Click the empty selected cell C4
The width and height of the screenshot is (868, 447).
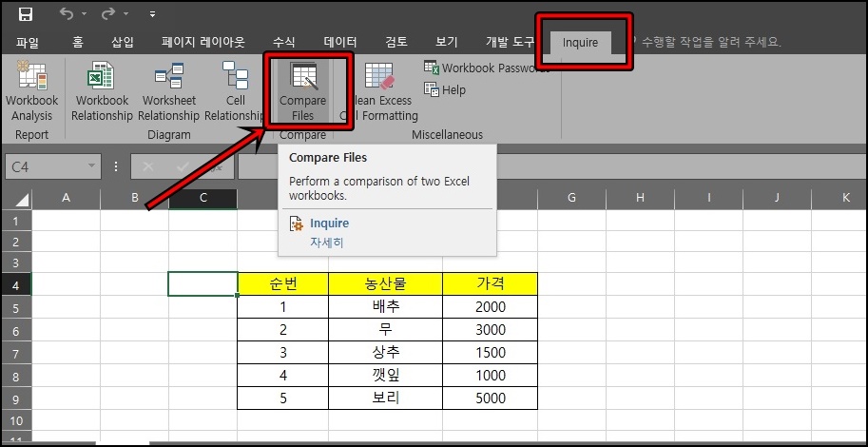point(203,284)
